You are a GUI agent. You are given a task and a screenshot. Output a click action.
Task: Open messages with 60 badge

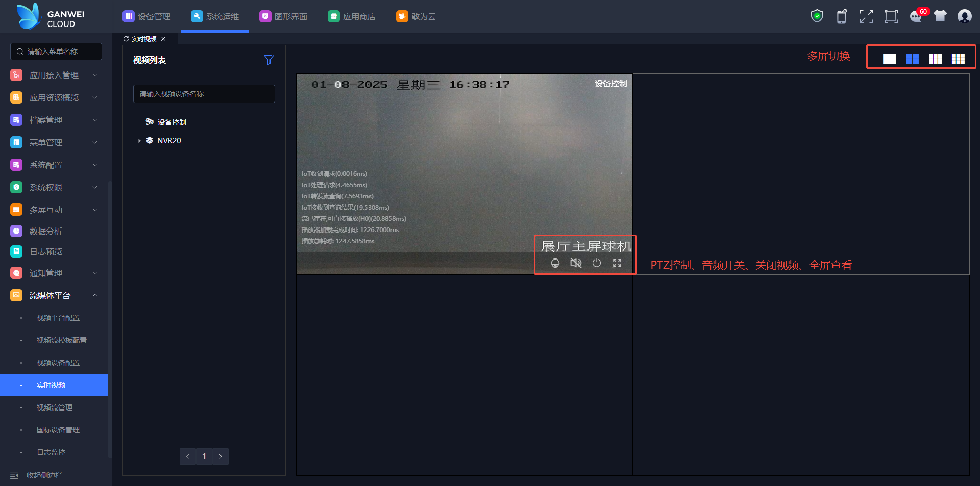[917, 16]
